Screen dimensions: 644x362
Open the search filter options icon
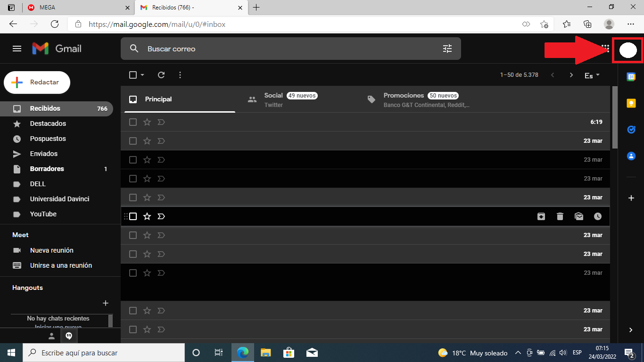click(447, 49)
